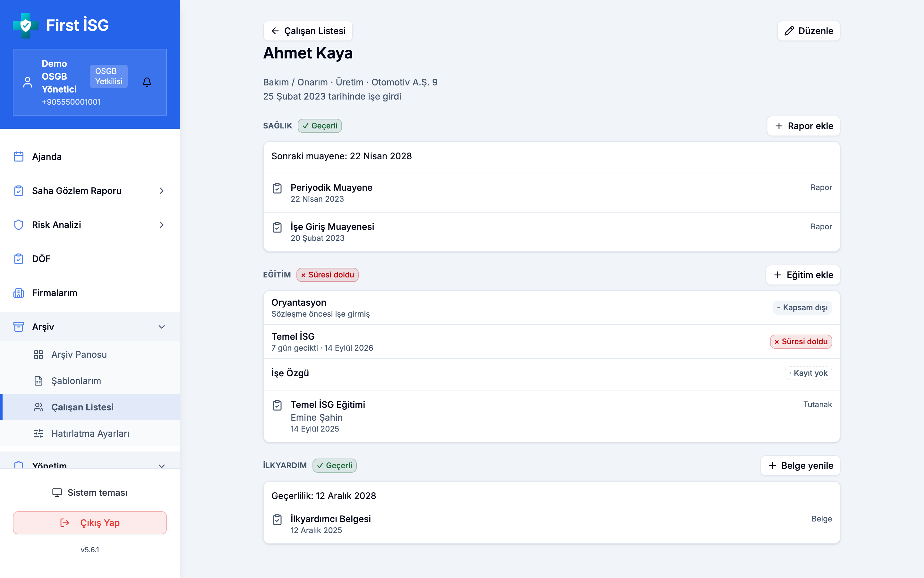The image size is (924, 578).
Task: Open Rapor link for İşe Giriş Muayenesi
Action: point(821,227)
